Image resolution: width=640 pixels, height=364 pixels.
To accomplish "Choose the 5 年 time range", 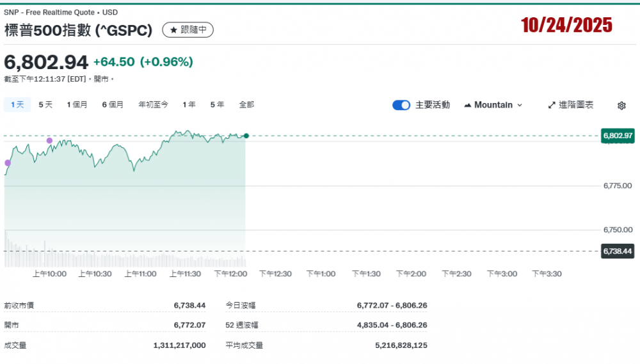I will click(217, 104).
